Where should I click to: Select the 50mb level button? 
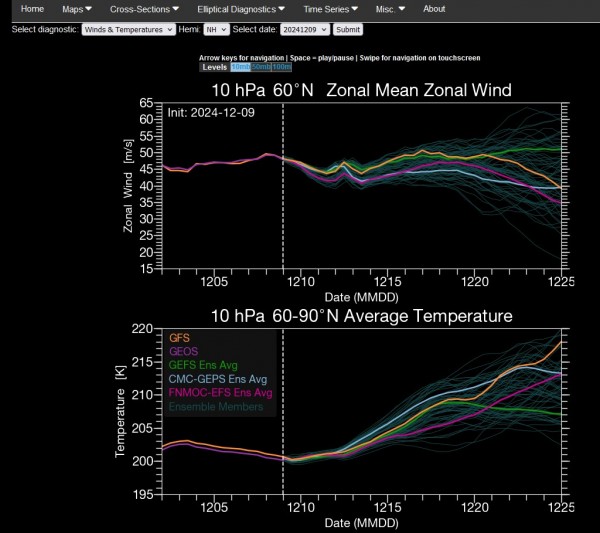pyautogui.click(x=261, y=67)
